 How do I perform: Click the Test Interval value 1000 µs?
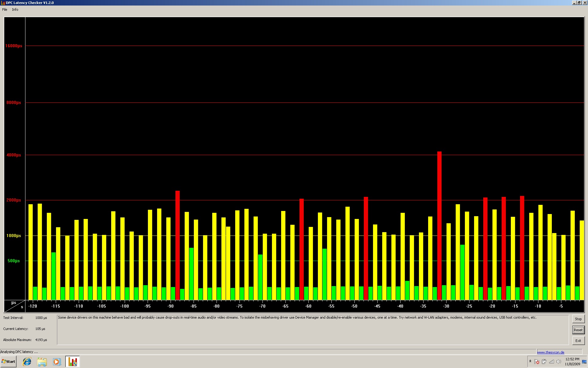[x=41, y=318]
